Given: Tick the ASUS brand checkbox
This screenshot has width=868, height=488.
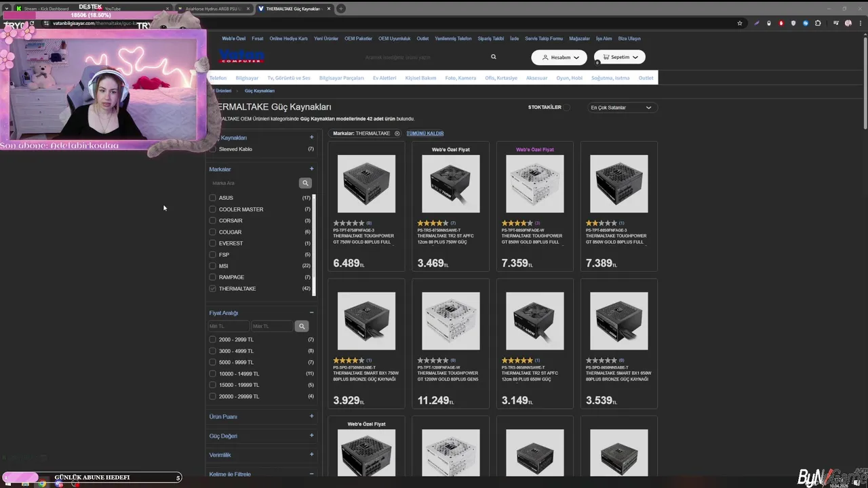Looking at the screenshot, I should (x=213, y=198).
